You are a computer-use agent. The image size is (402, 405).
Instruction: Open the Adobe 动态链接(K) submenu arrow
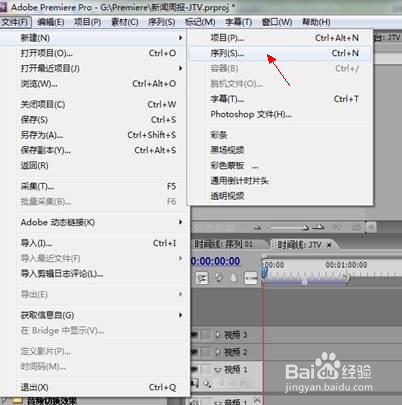tap(180, 222)
